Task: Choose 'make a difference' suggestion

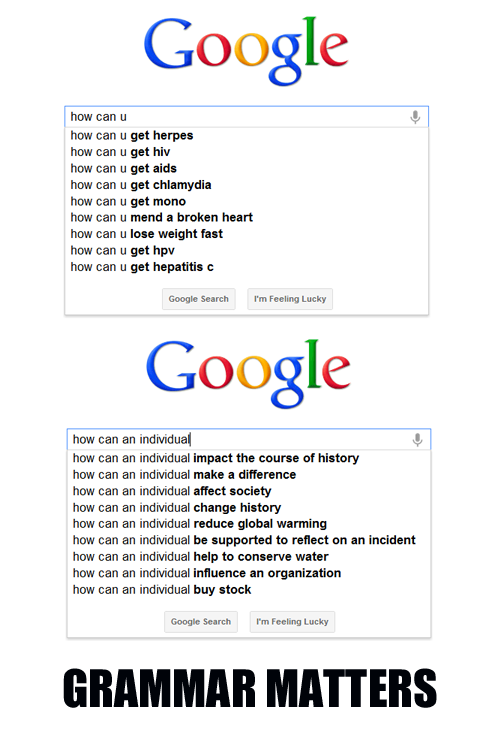Action: coord(249,474)
